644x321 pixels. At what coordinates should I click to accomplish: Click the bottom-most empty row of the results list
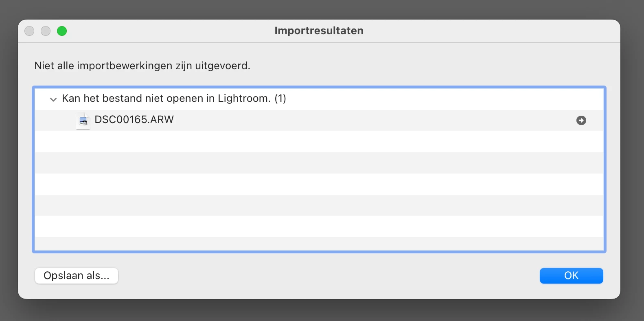pyautogui.click(x=319, y=244)
